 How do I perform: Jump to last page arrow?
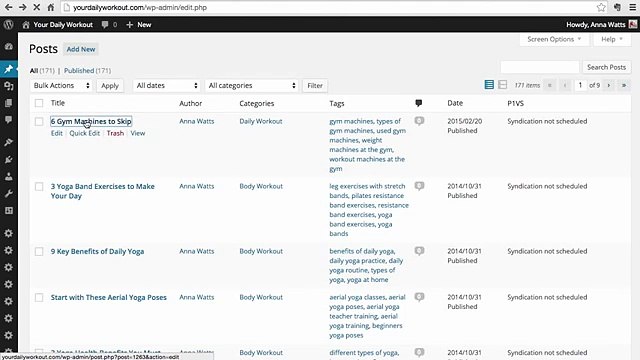pyautogui.click(x=624, y=85)
